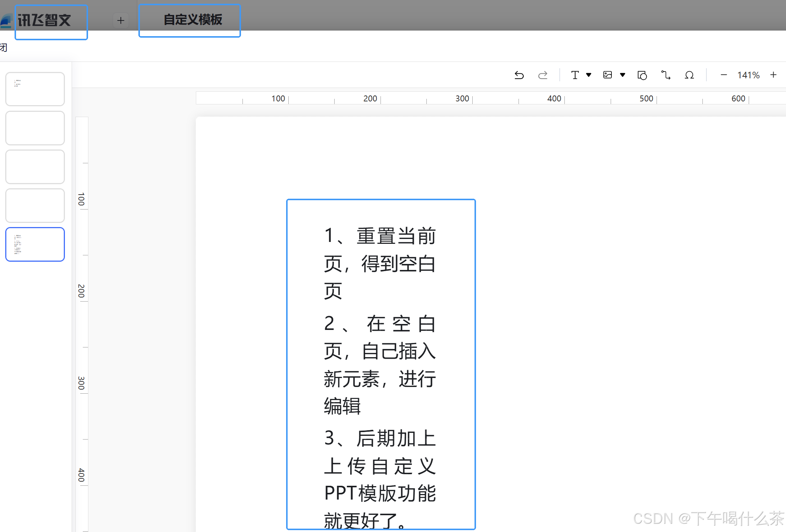Viewport: 786px width, 532px height.
Task: Switch to the 自定义模板 tab
Action: [x=192, y=20]
